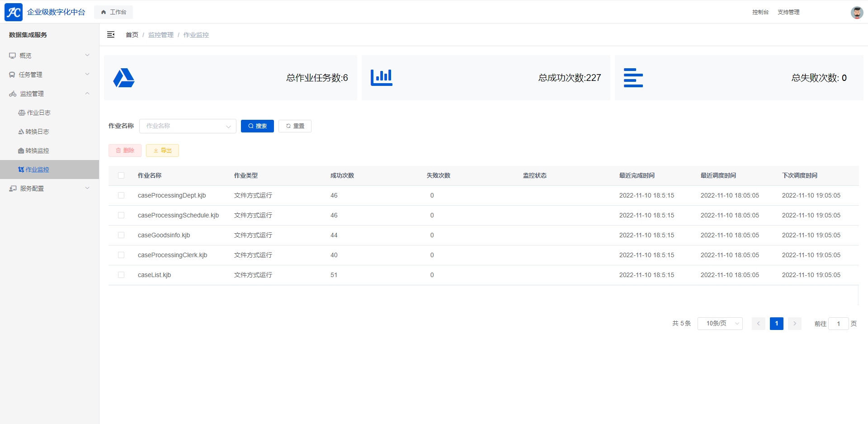Open the 10条/页 page size dropdown
This screenshot has width=868, height=424.
[x=720, y=324]
